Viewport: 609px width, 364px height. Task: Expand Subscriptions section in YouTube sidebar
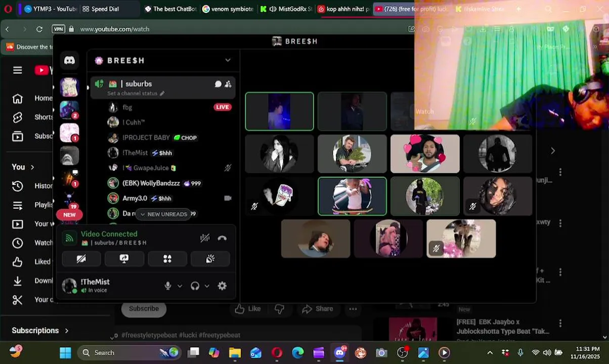click(40, 331)
